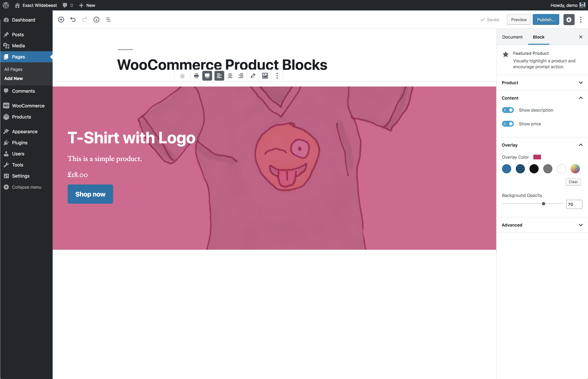Image resolution: width=588 pixels, height=379 pixels.
Task: Click the link icon in block toolbar
Action: 253,76
